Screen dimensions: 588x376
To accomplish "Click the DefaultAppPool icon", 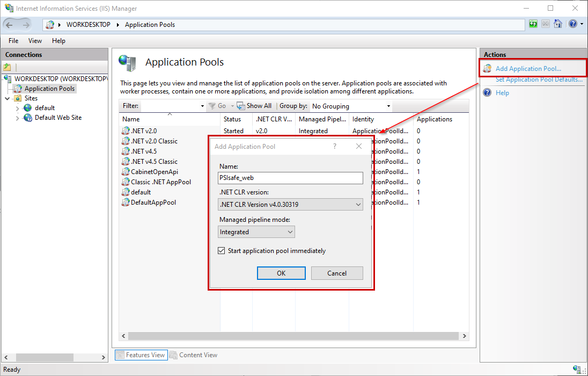I will pos(126,203).
